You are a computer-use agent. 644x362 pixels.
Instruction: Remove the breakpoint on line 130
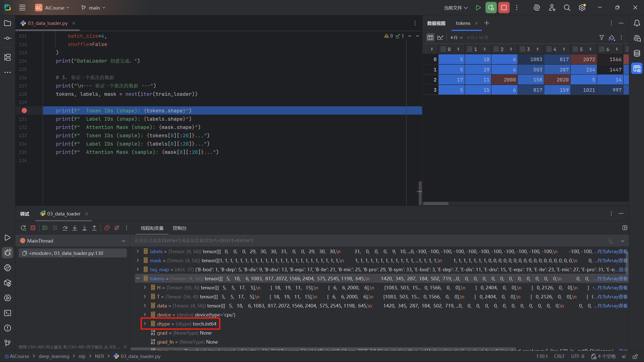tap(24, 111)
